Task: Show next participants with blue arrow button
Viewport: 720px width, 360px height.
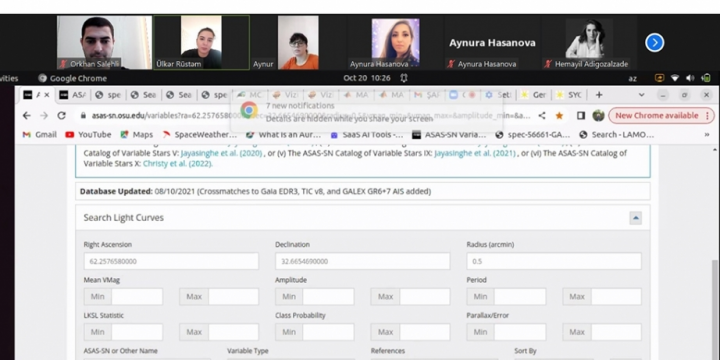Action: pos(654,43)
